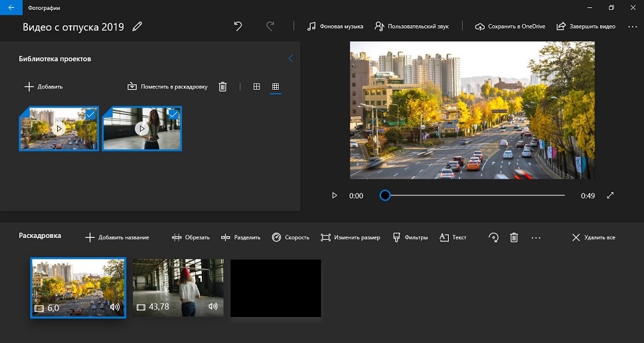Image resolution: width=644 pixels, height=343 pixels.
Task: Click the video seek bar handle
Action: [385, 195]
